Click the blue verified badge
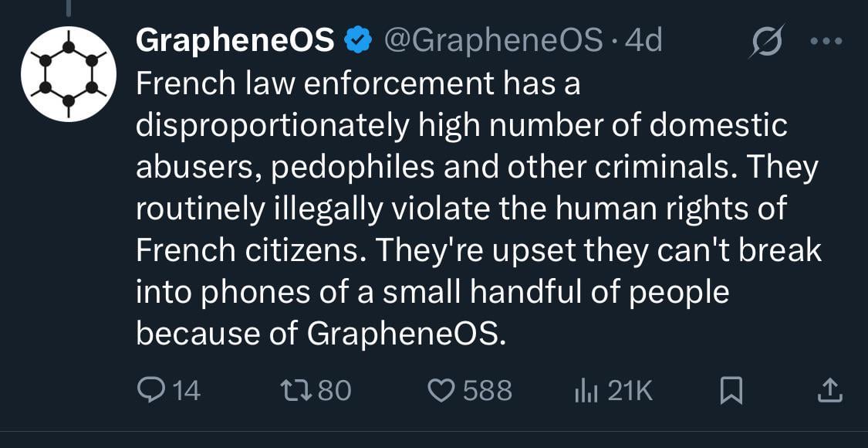868x448 pixels. (x=357, y=40)
